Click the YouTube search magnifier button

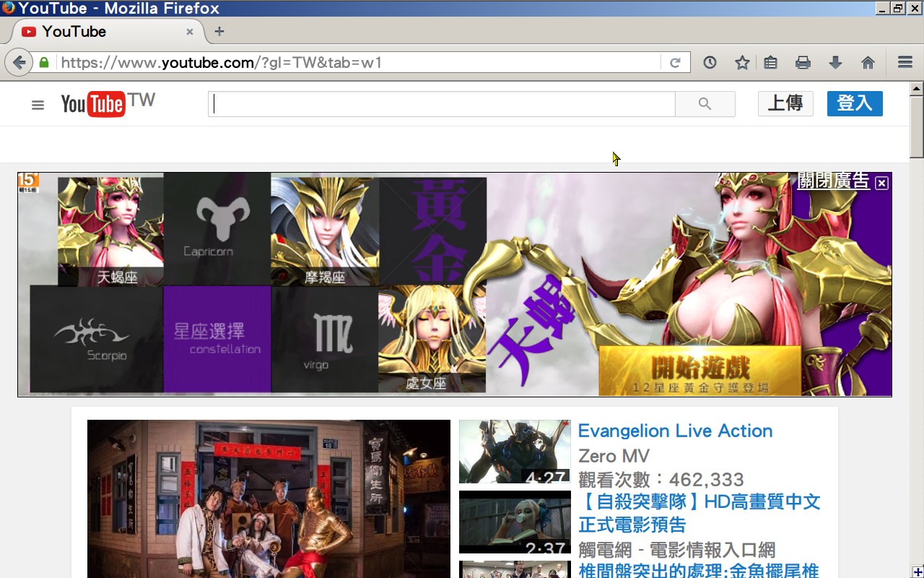coord(705,104)
